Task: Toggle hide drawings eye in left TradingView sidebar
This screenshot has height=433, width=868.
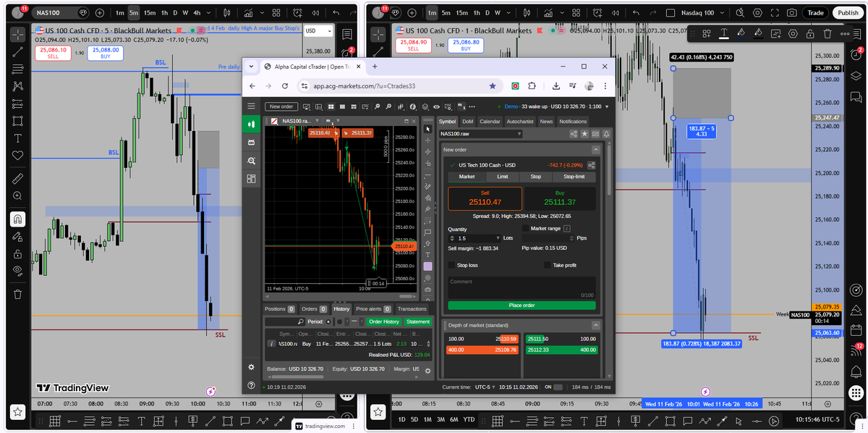Action: coord(17,270)
